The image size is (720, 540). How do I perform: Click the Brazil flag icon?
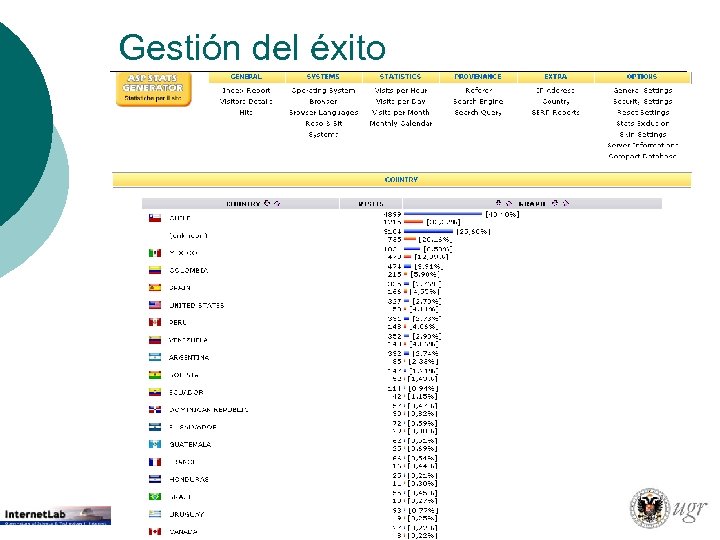[x=155, y=497]
